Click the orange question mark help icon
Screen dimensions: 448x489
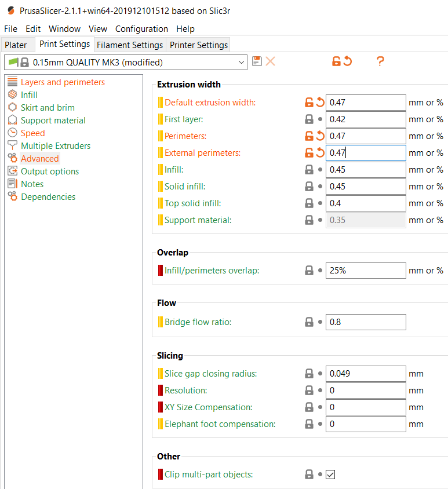point(380,61)
